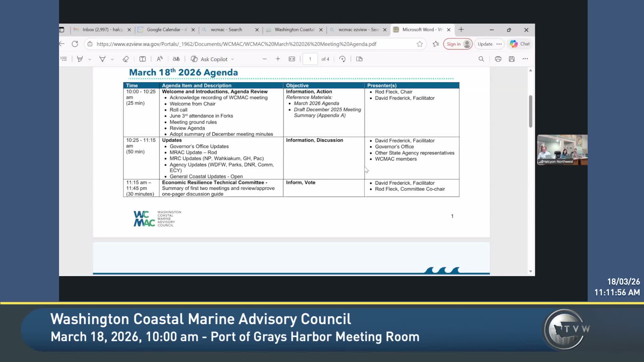644x362 pixels.
Task: Click the Update browser button
Action: (485, 44)
